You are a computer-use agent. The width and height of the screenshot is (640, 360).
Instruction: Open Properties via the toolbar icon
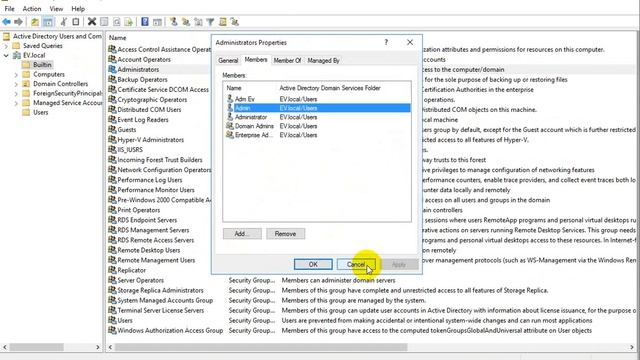(104, 22)
